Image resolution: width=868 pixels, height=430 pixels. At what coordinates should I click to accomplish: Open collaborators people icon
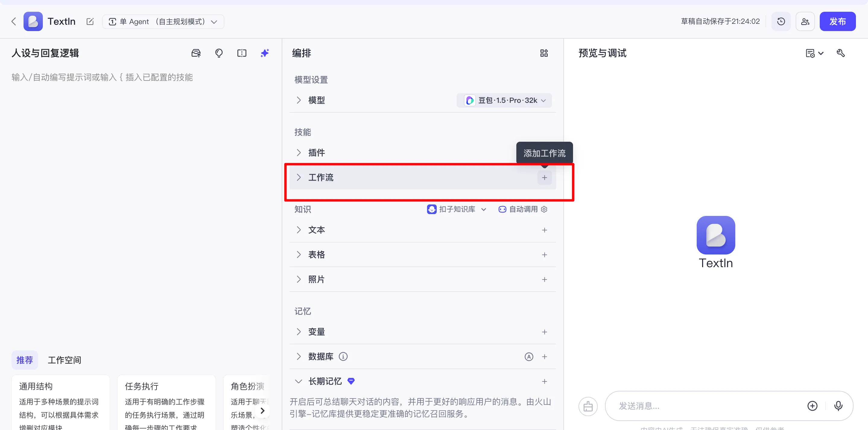(x=805, y=22)
